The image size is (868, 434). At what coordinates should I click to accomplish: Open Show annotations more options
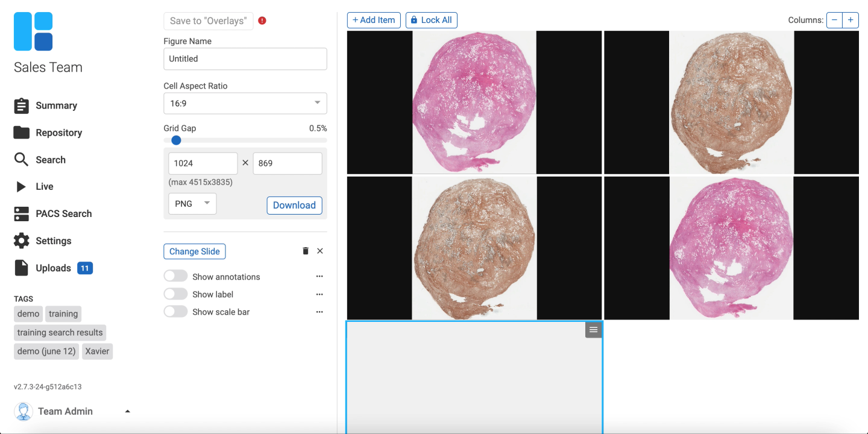coord(319,277)
